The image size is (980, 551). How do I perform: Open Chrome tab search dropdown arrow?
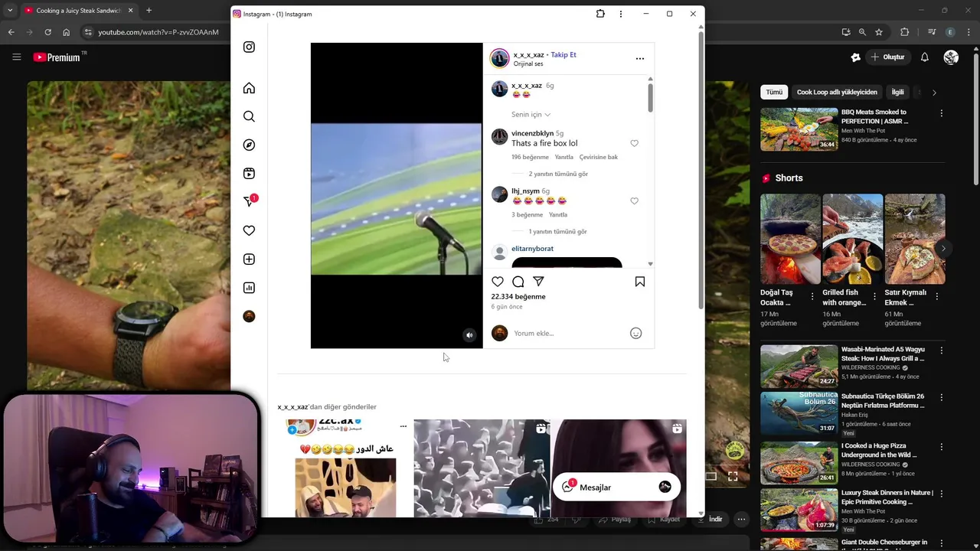coord(10,11)
